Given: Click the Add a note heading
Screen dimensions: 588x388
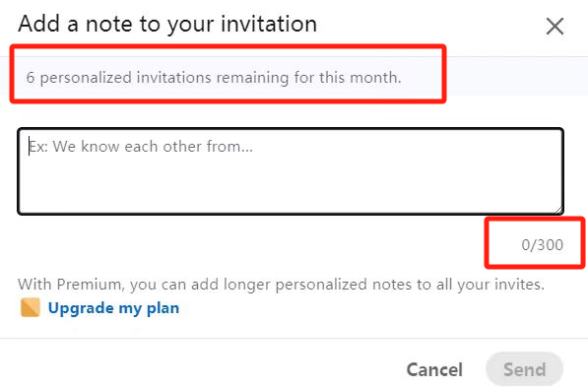Looking at the screenshot, I should click(167, 24).
